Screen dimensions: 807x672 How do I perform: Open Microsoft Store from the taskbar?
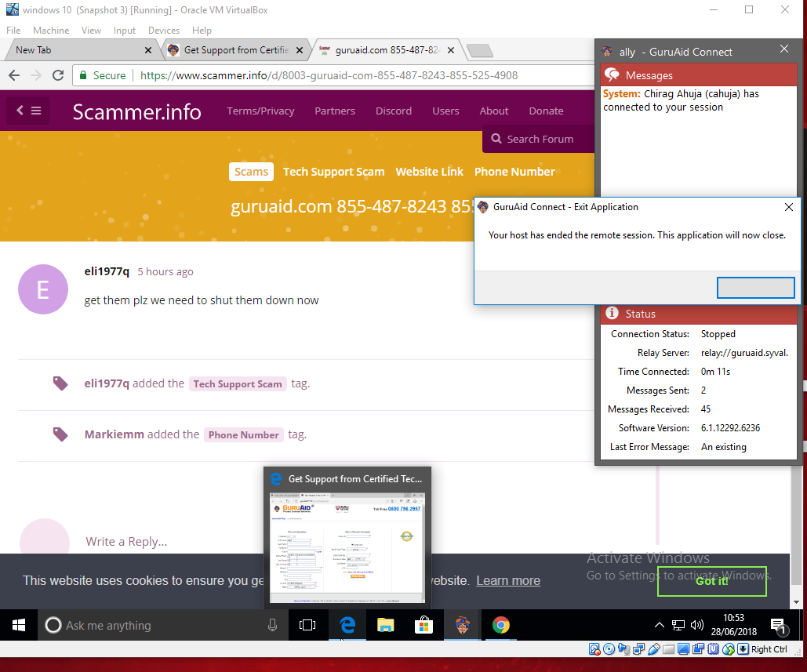[x=423, y=625]
